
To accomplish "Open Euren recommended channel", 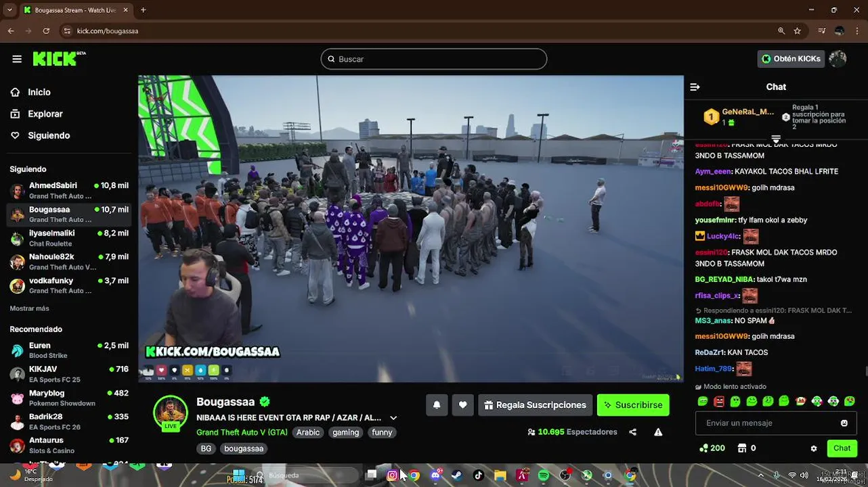I will 69,350.
